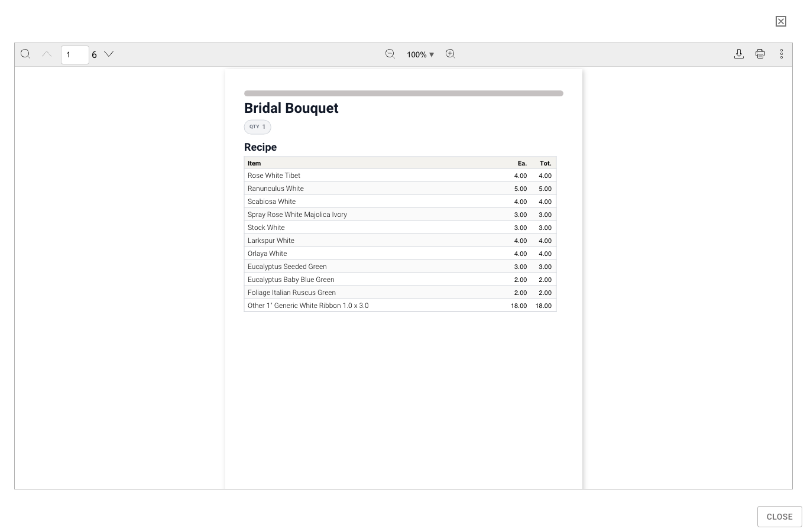Screen dimensions: 807x532
Task: Click the QTY 1 badge
Action: pos(258,126)
